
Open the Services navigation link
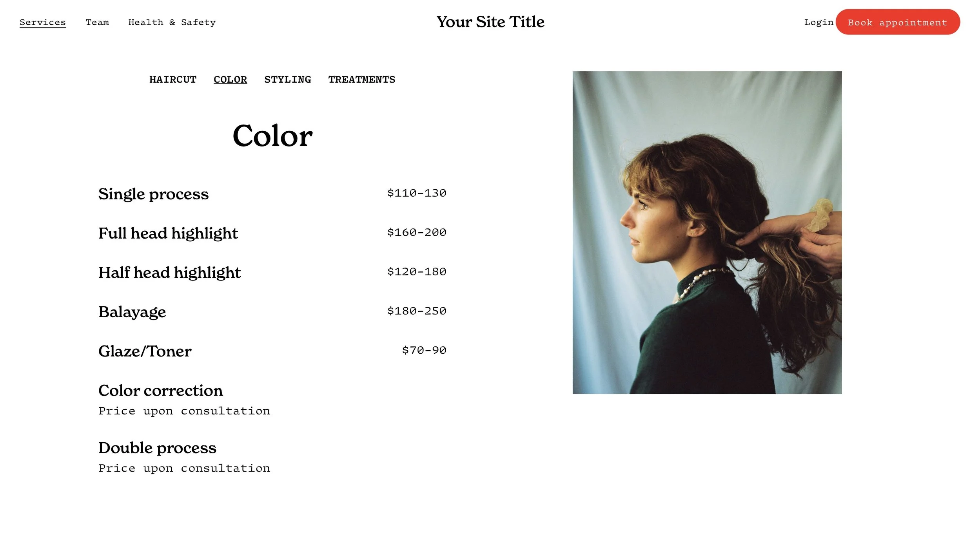pyautogui.click(x=43, y=22)
